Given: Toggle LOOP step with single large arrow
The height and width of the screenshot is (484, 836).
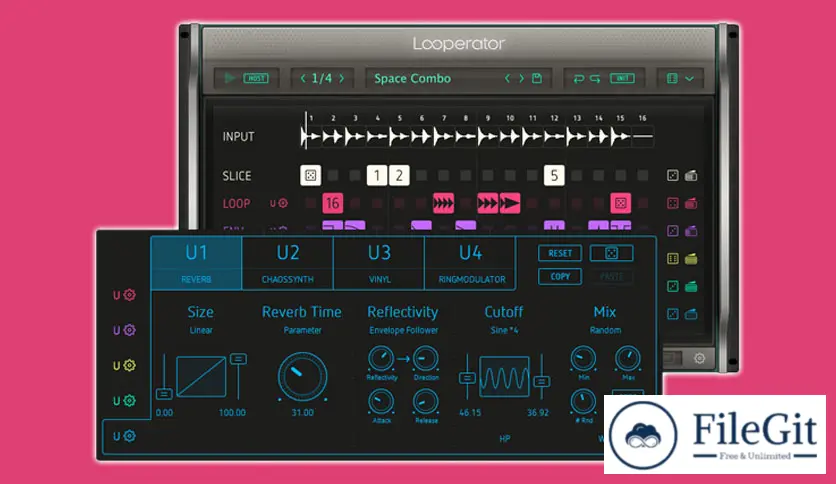Looking at the screenshot, I should [x=510, y=203].
